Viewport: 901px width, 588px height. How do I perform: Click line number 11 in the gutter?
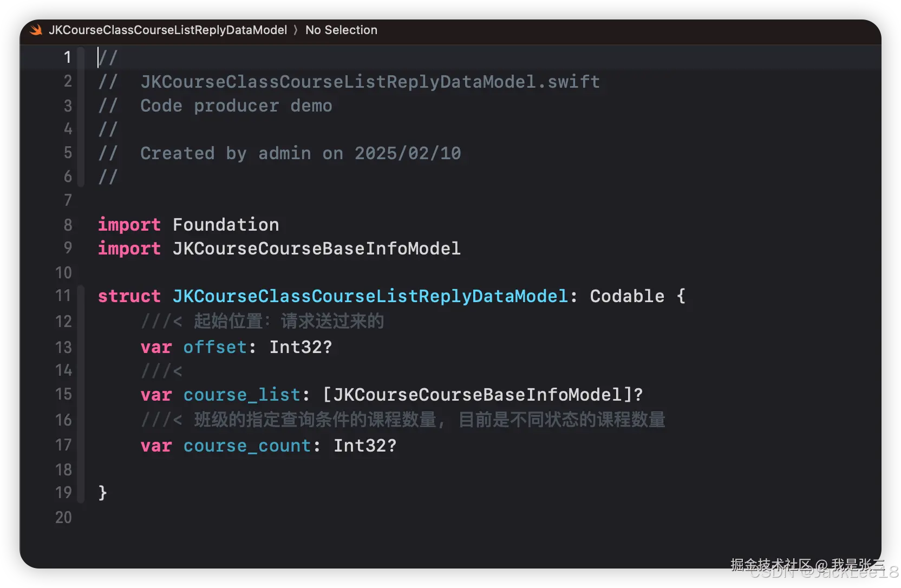(63, 296)
